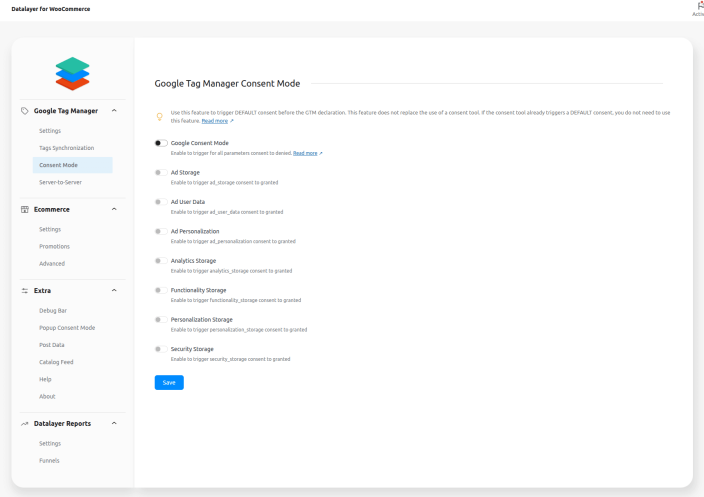
Task: Toggle the Ad Storage switch
Action: click(x=161, y=172)
